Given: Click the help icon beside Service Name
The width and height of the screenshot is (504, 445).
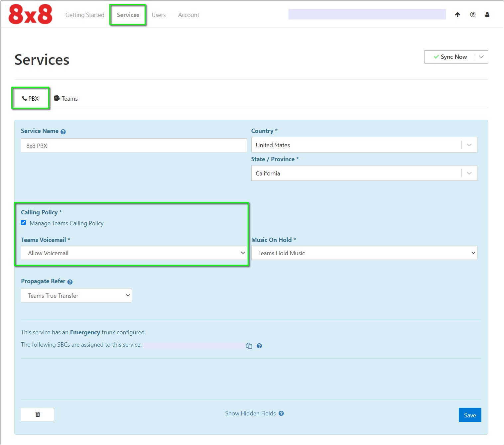Looking at the screenshot, I should point(63,131).
